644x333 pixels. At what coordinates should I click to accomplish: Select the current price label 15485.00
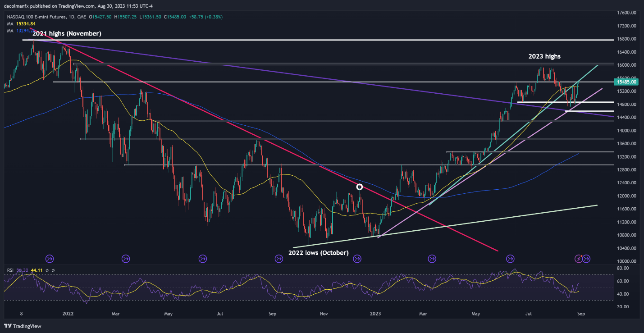(627, 82)
